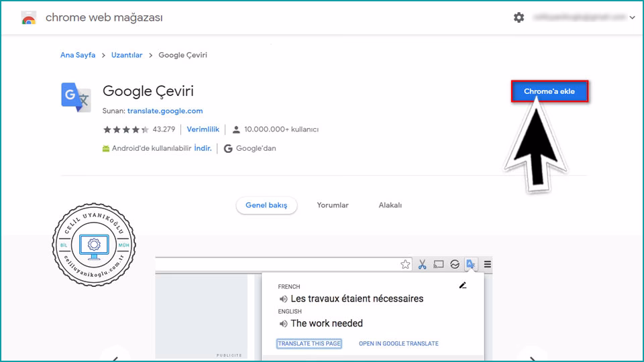Open the hamburger menu in preview toolbar
644x362 pixels.
488,264
